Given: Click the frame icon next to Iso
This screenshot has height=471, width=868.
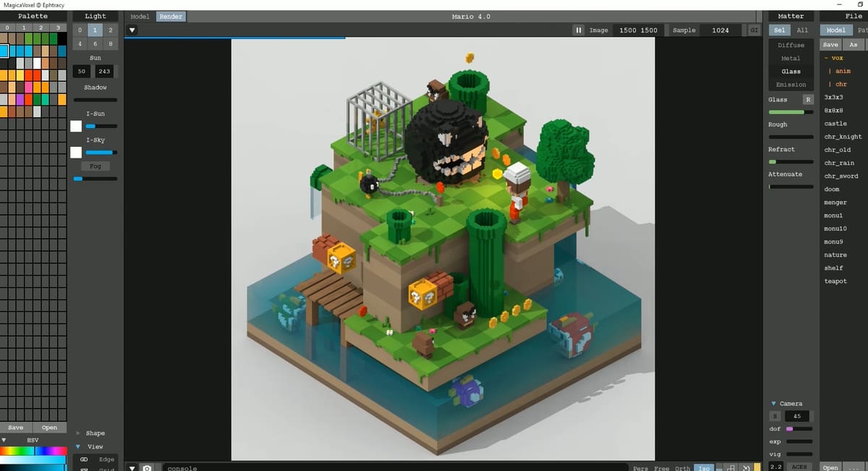Looking at the screenshot, I should pyautogui.click(x=731, y=468).
